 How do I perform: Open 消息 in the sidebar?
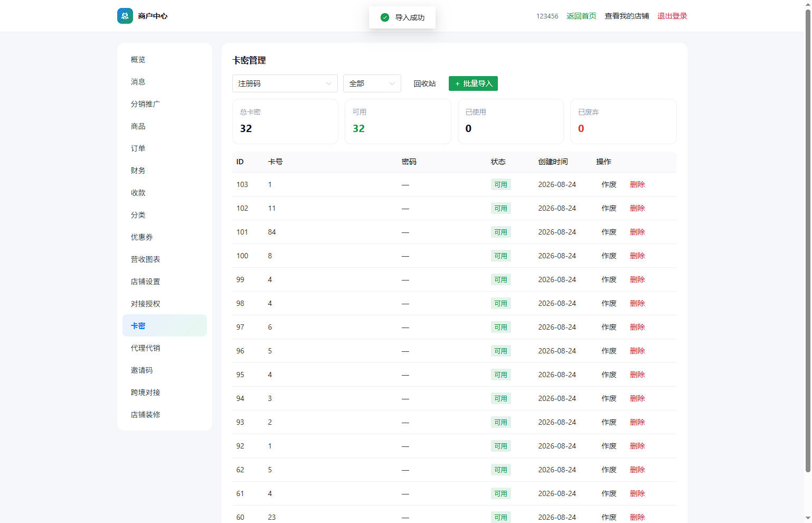(165, 82)
